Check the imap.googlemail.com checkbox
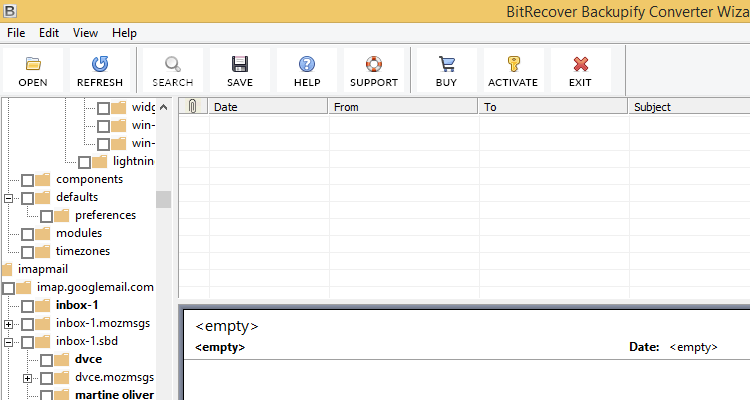The height and width of the screenshot is (400, 750). tap(9, 288)
